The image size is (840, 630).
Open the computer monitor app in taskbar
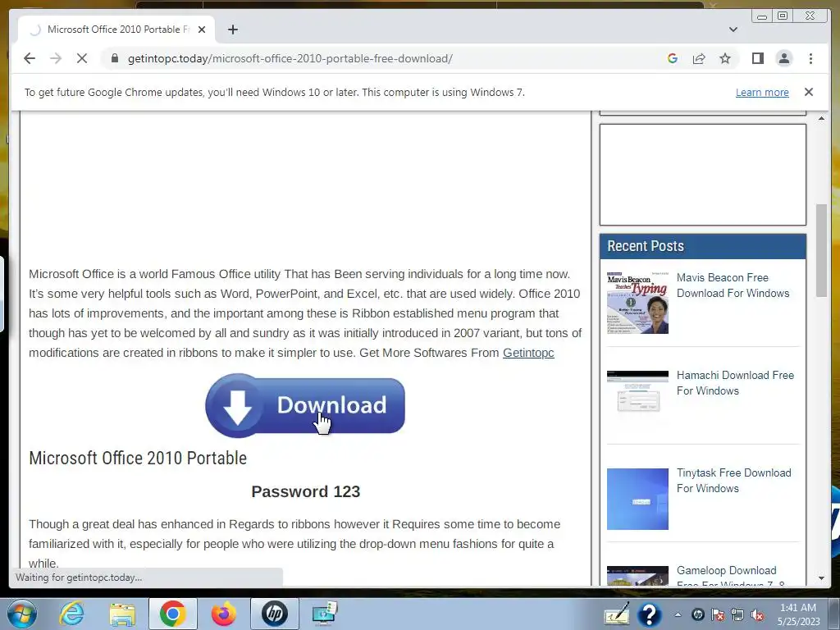[325, 614]
